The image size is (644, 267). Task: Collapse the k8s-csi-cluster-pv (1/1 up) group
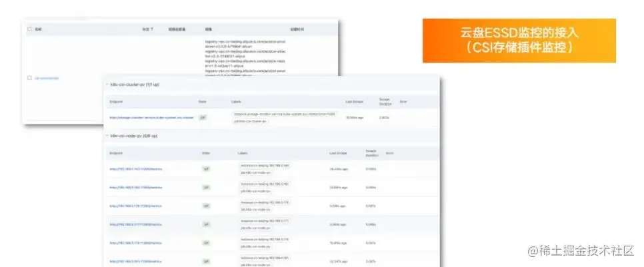[107, 85]
